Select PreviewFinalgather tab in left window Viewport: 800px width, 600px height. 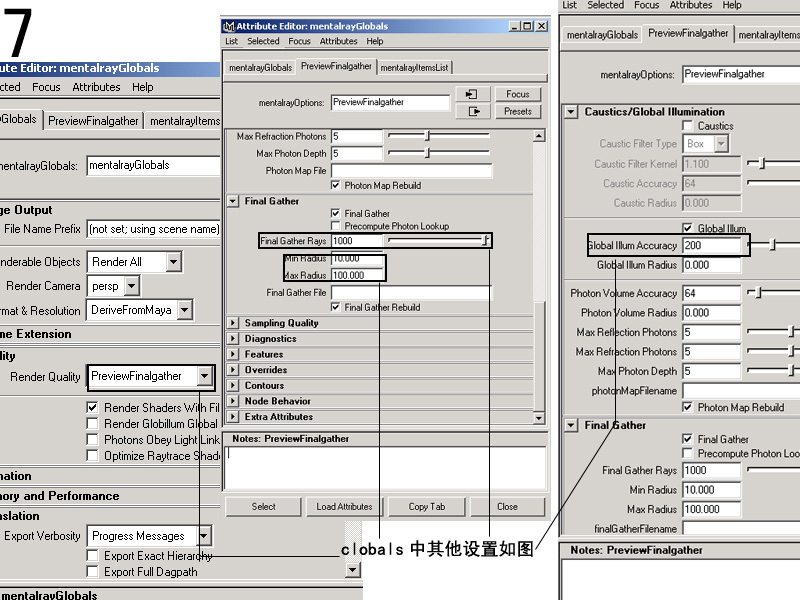click(x=93, y=121)
